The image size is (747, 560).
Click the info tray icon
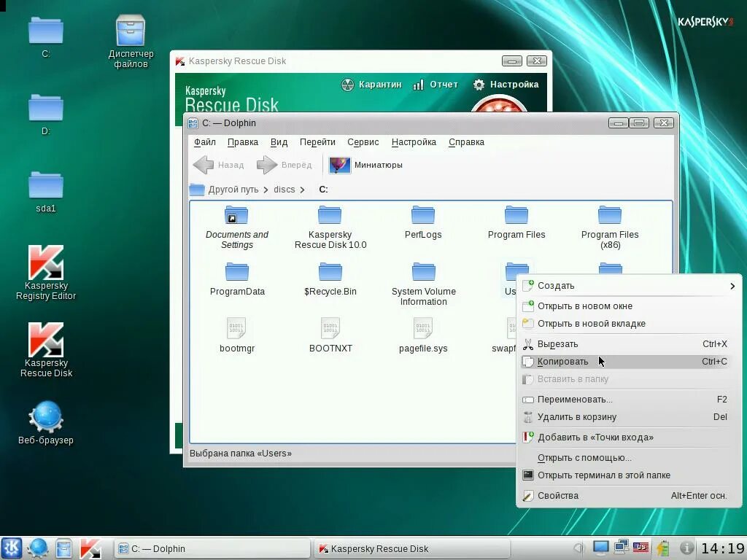click(686, 548)
